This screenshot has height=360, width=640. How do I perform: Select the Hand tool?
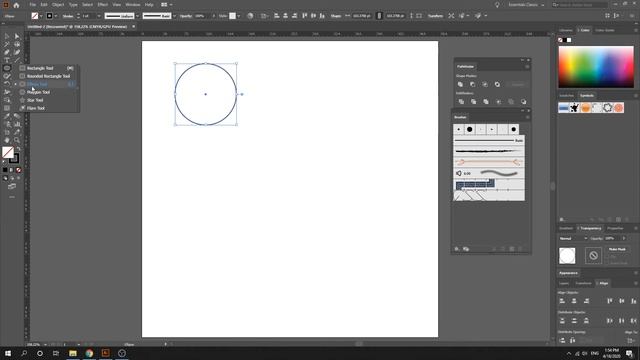pyautogui.click(x=7, y=140)
